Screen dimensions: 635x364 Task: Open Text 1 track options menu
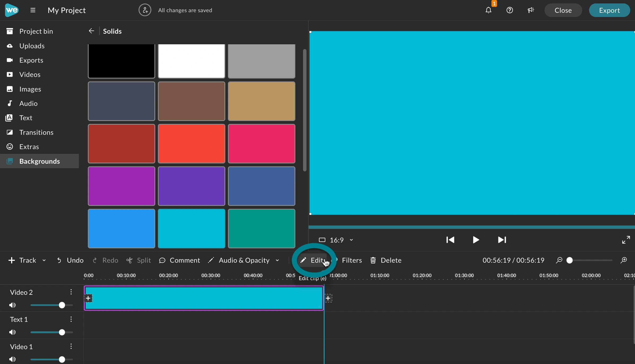pos(71,319)
